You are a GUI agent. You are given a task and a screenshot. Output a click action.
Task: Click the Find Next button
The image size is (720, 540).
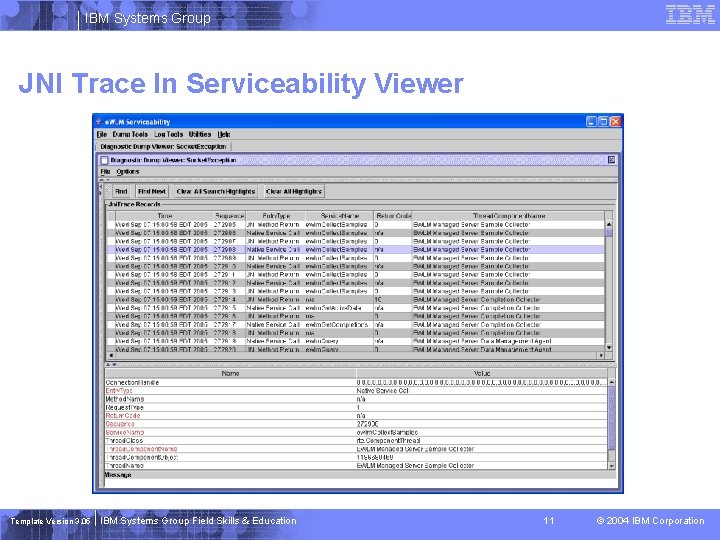pyautogui.click(x=152, y=191)
